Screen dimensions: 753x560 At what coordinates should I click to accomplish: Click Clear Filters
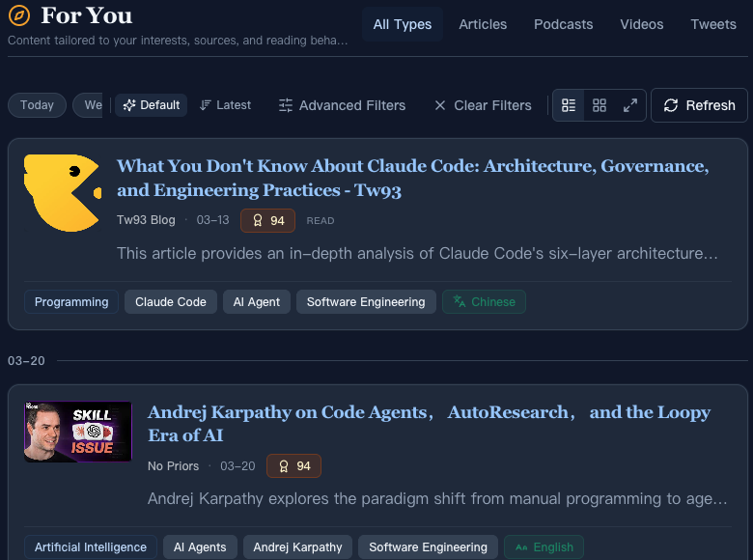tap(482, 105)
